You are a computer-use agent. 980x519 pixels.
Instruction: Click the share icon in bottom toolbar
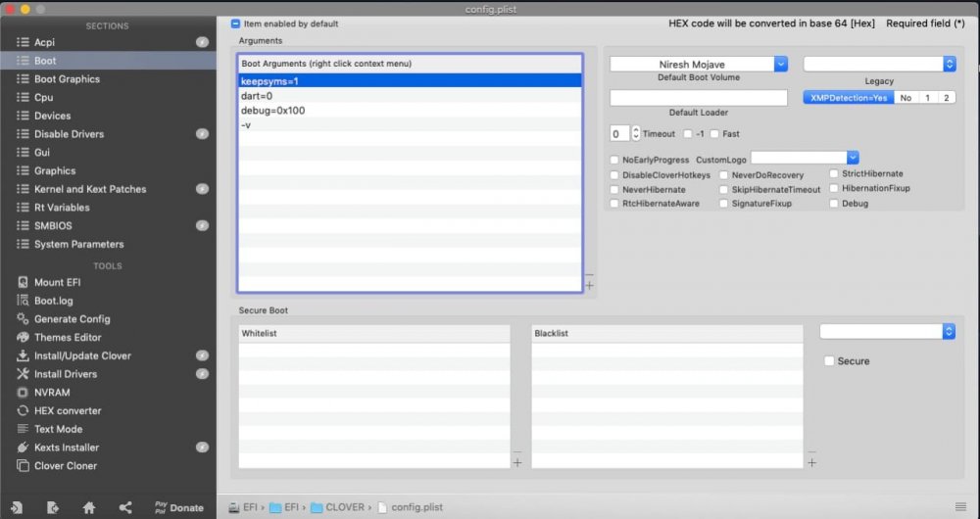pos(125,508)
